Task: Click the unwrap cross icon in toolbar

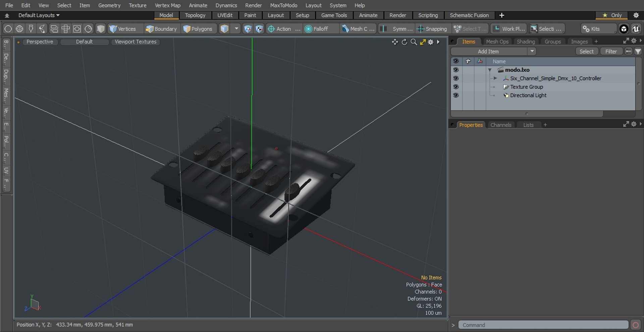Action: (x=65, y=29)
